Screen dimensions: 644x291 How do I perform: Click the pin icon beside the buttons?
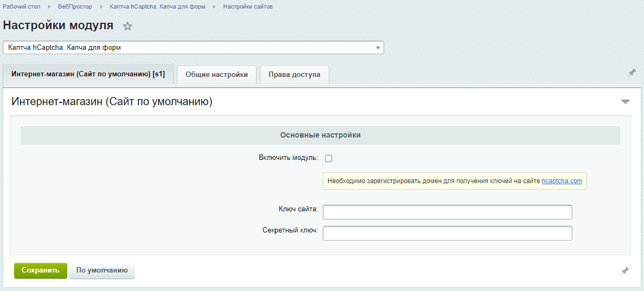(625, 270)
